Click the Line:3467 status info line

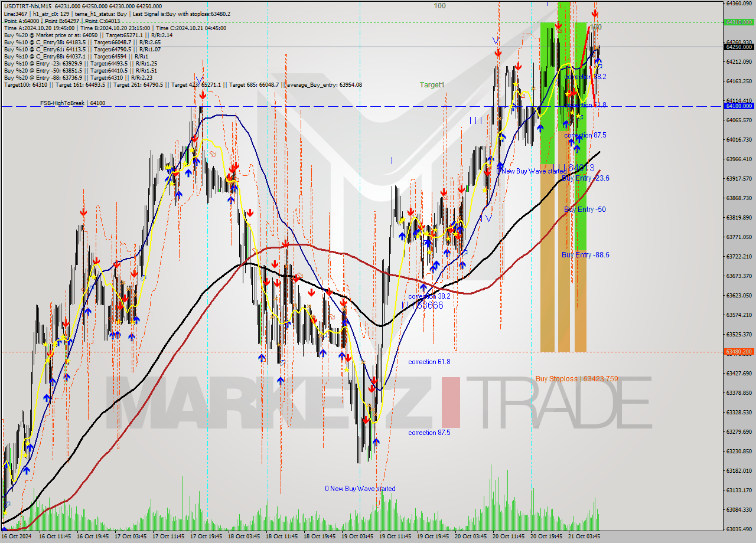tap(117, 14)
